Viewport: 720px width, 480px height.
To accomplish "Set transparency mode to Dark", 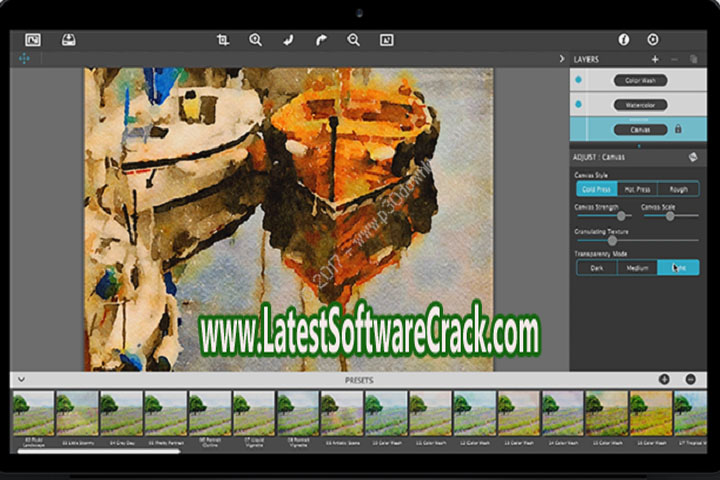I will pyautogui.click(x=596, y=267).
